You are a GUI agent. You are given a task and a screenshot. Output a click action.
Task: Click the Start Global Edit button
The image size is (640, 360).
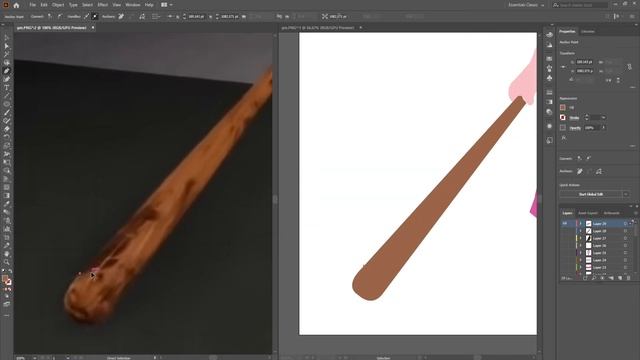[x=591, y=194]
